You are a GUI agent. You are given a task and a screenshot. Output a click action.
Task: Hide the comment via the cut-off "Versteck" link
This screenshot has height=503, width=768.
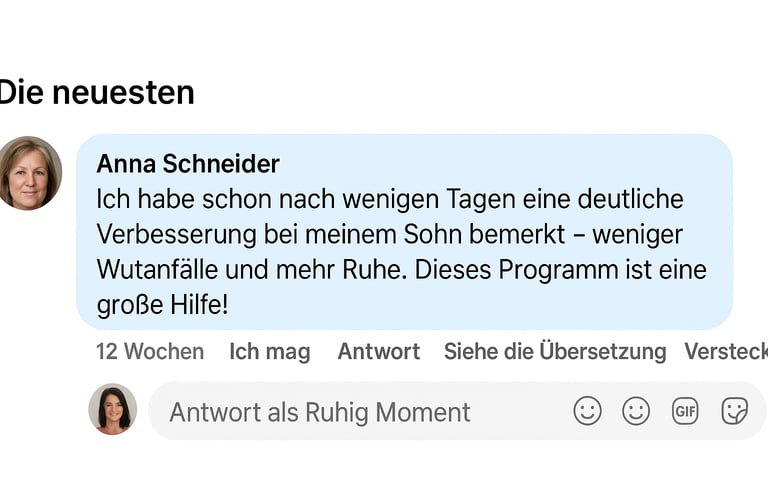[x=726, y=351]
